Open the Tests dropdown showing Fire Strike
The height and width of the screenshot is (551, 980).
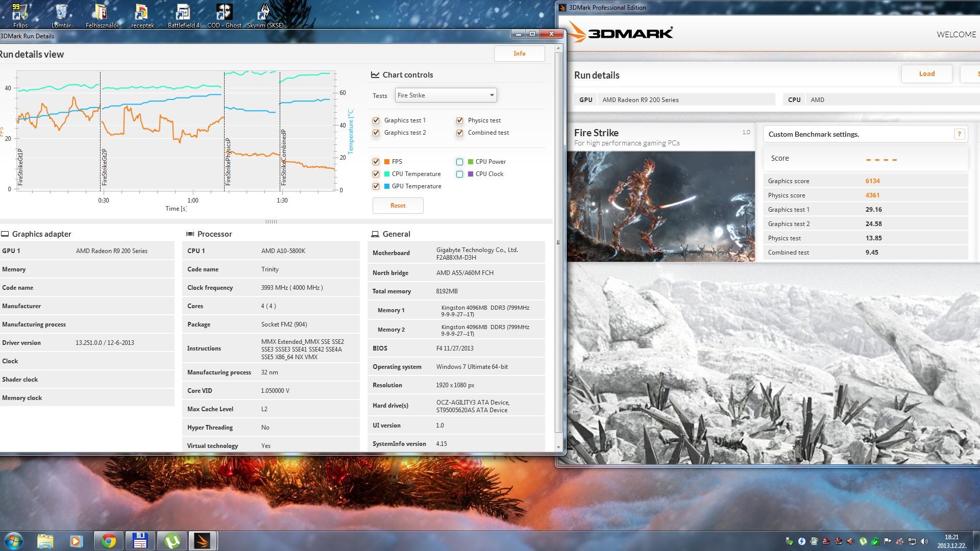click(446, 95)
